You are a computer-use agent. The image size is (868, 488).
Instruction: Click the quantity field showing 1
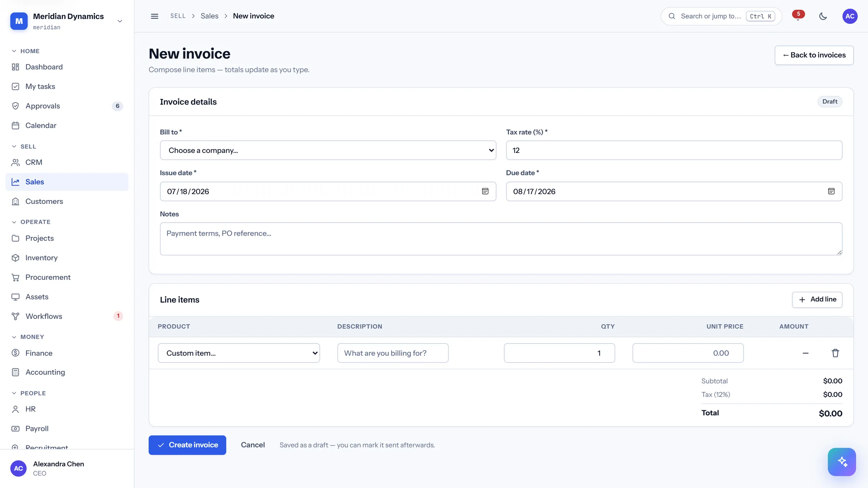pyautogui.click(x=559, y=353)
